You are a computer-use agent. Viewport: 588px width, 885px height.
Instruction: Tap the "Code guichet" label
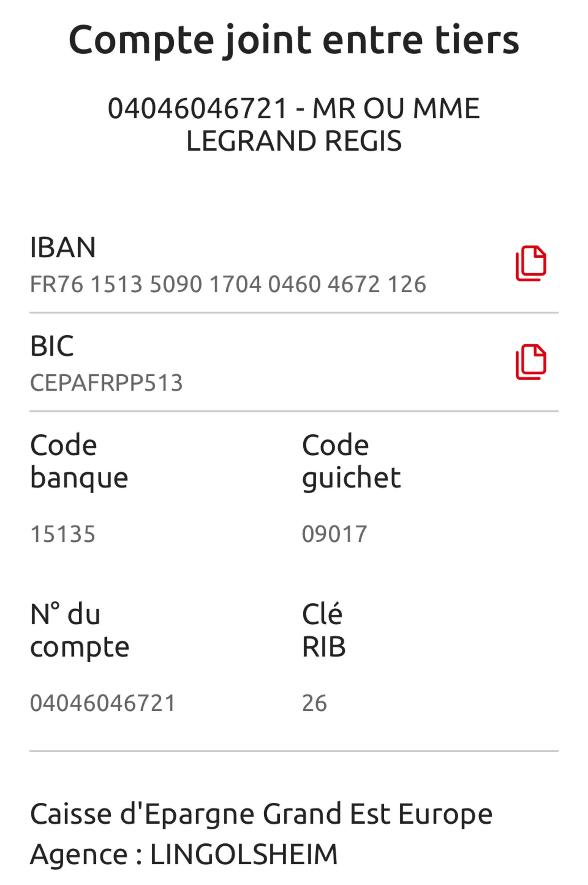click(x=351, y=461)
